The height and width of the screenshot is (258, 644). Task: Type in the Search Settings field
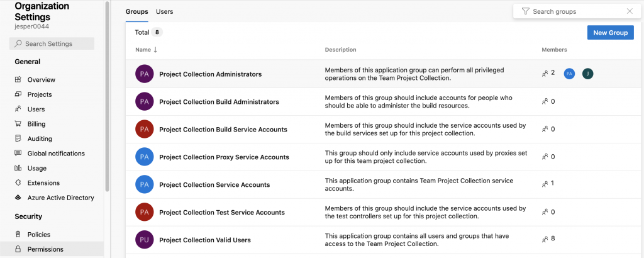click(57, 43)
